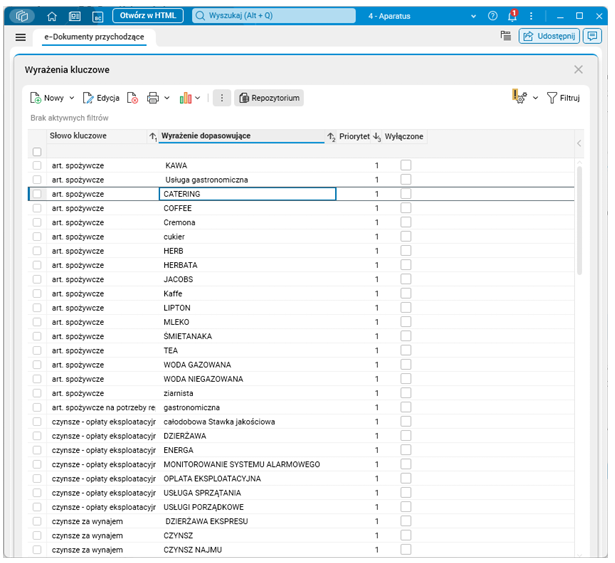This screenshot has height=563, width=615.
Task: Click the chat comments icon beside Udostępnij
Action: click(x=592, y=36)
